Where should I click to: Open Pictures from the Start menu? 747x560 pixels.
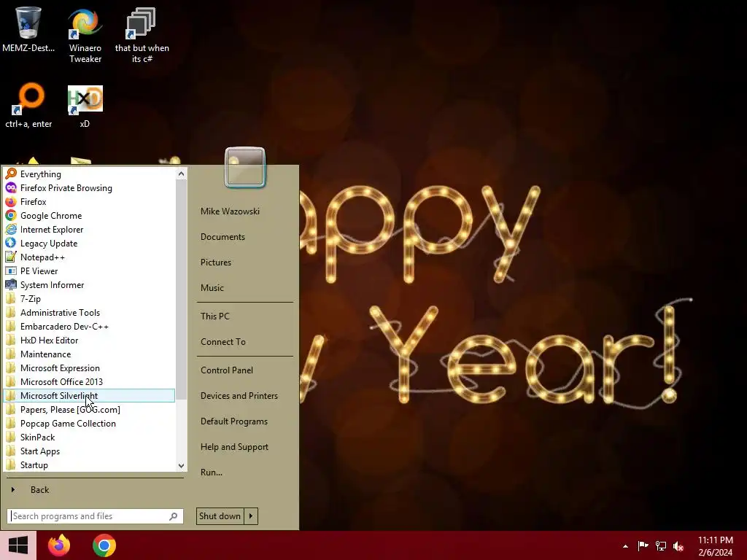(x=216, y=262)
